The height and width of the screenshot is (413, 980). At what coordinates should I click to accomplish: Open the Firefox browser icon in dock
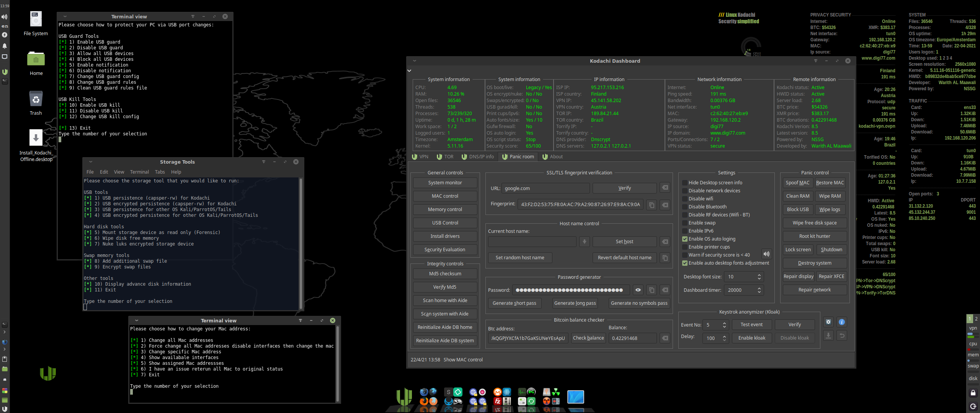(x=424, y=401)
